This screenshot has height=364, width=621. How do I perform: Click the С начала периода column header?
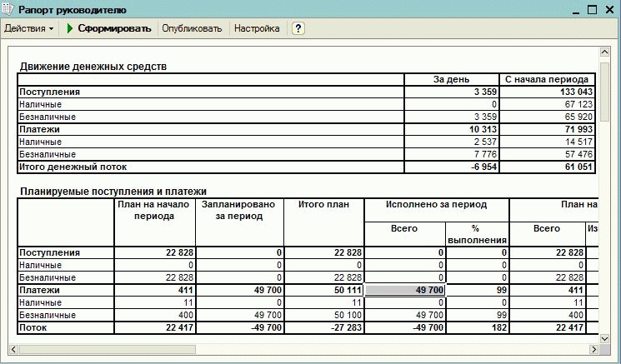(x=547, y=79)
